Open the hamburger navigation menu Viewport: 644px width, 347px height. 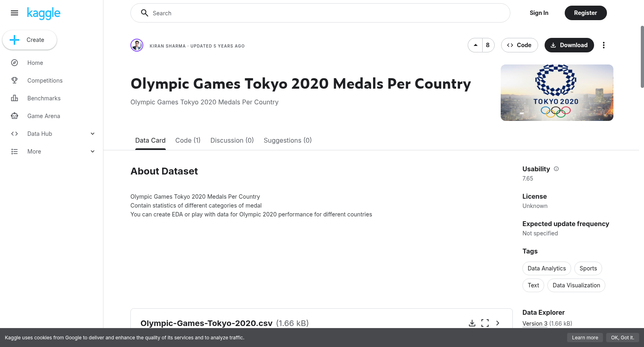14,13
